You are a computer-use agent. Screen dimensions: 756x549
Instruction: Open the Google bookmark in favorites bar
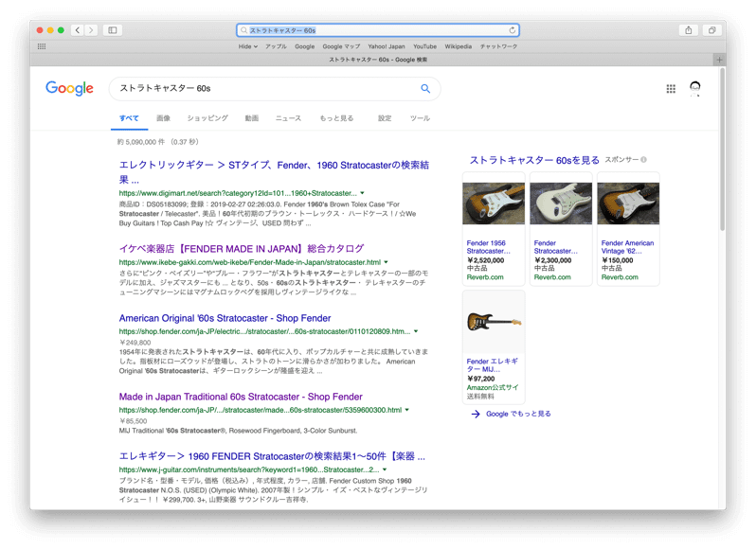305,46
